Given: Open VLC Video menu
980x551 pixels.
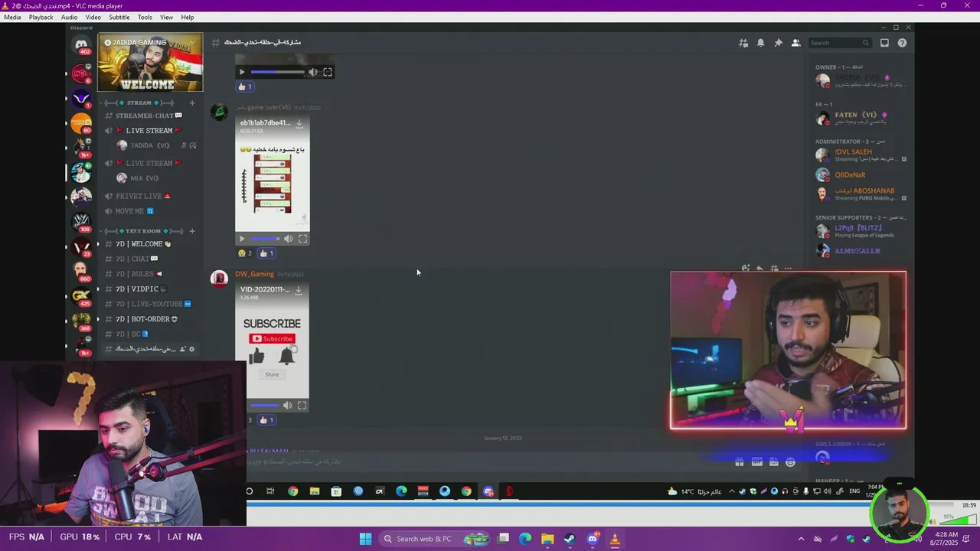Looking at the screenshot, I should click(93, 17).
